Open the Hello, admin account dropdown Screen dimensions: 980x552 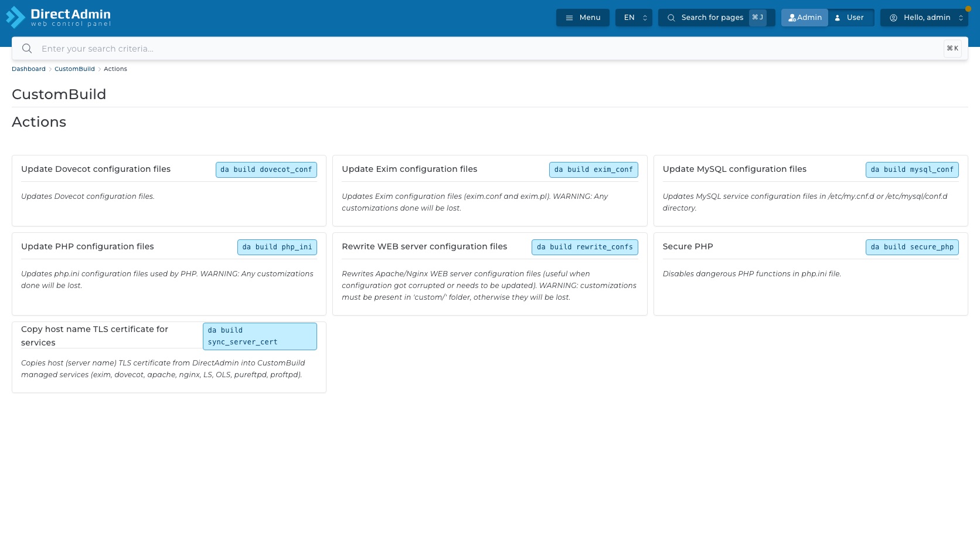[x=924, y=18]
